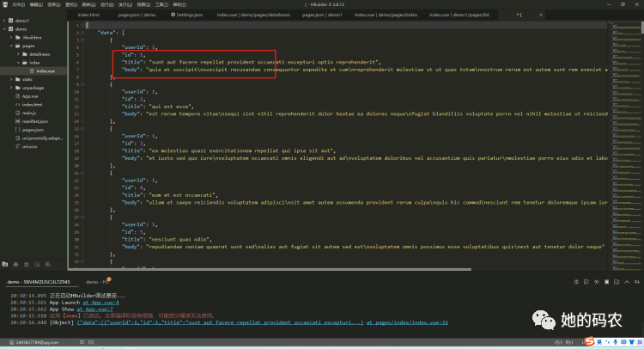Expand the detailnews folder
The width and height of the screenshot is (644, 349).
click(19, 53)
